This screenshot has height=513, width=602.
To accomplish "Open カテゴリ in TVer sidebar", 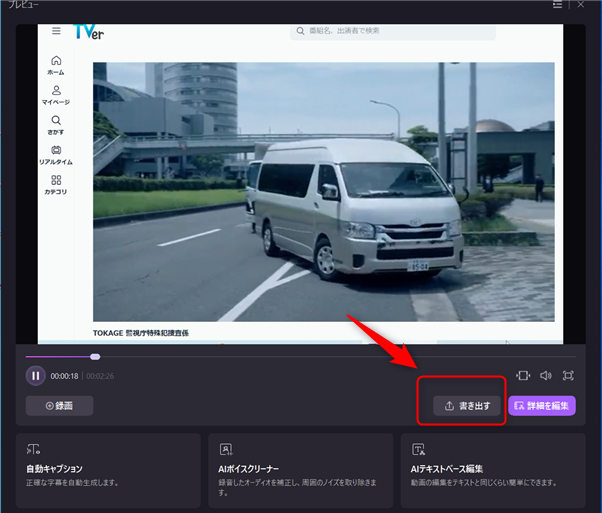I will click(56, 185).
